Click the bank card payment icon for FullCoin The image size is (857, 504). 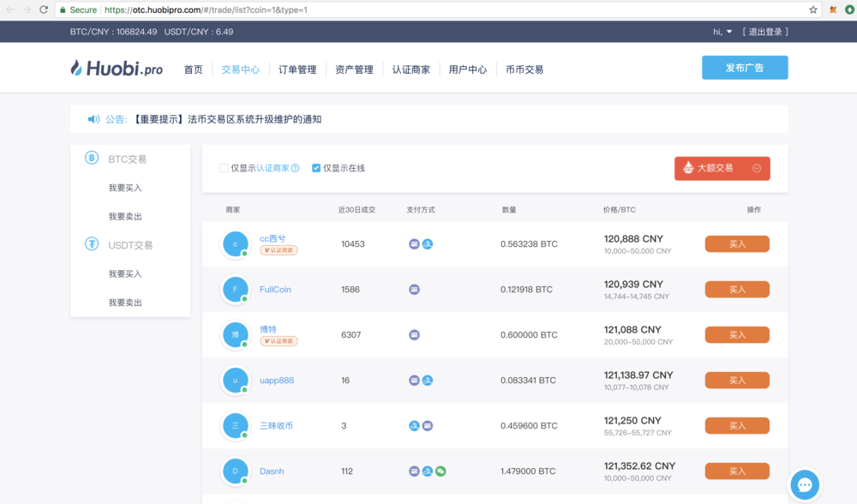click(413, 289)
